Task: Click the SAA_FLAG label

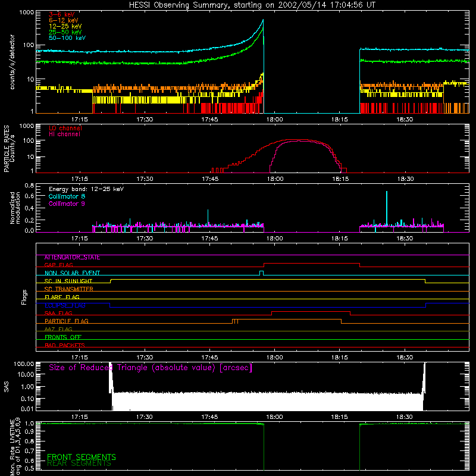Action: pyautogui.click(x=58, y=313)
